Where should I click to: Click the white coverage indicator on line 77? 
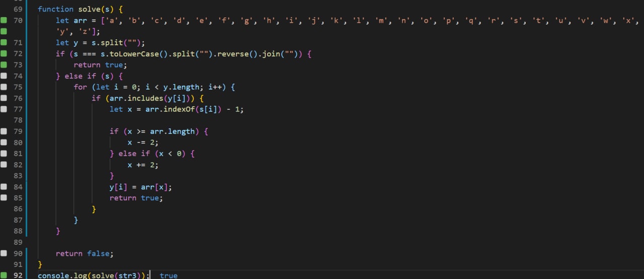[x=4, y=109]
